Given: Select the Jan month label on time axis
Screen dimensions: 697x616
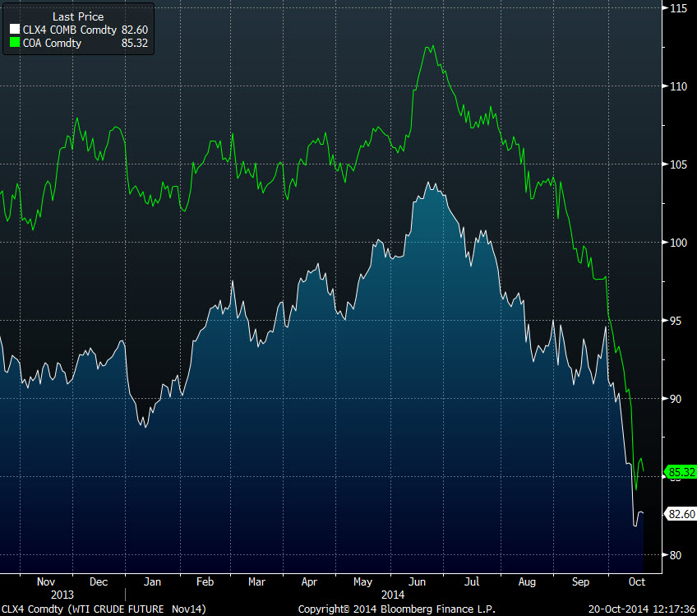Looking at the screenshot, I should [152, 581].
